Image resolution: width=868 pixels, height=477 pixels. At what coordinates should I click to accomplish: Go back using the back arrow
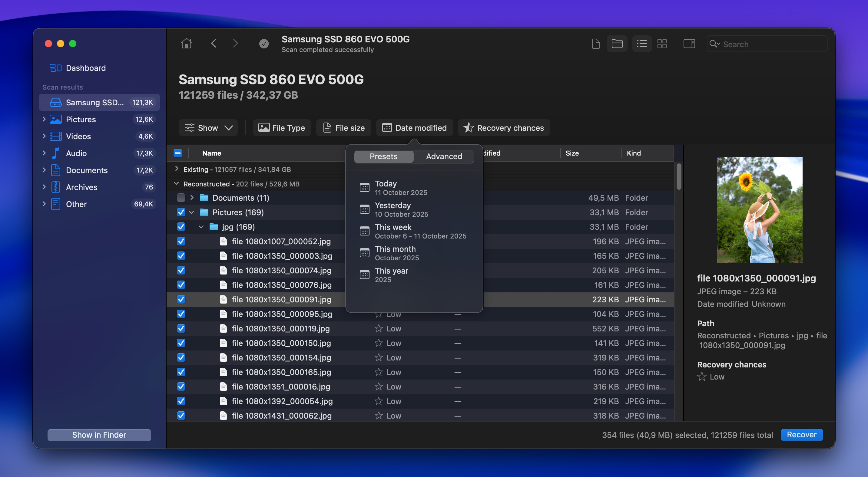click(x=214, y=43)
